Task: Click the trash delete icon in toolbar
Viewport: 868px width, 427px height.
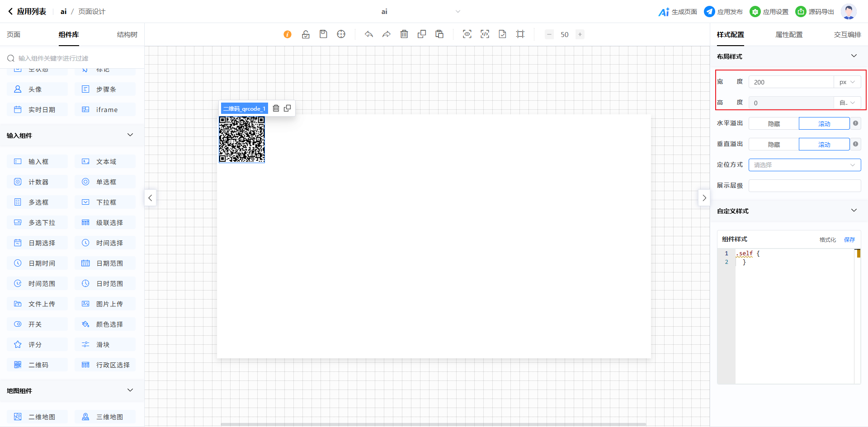Action: pyautogui.click(x=404, y=34)
